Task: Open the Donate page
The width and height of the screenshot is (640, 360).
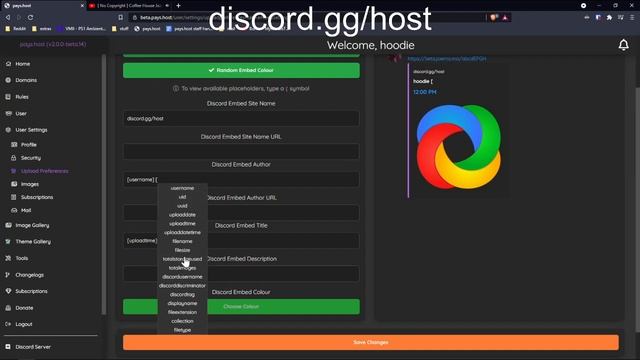Action: tap(20, 308)
